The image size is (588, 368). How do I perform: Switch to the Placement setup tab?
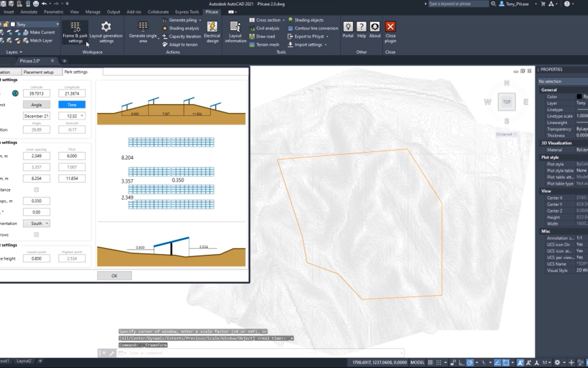[41, 71]
